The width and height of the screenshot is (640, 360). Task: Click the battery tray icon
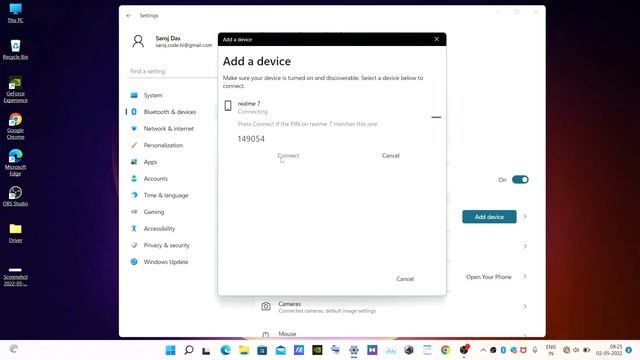coord(586,350)
